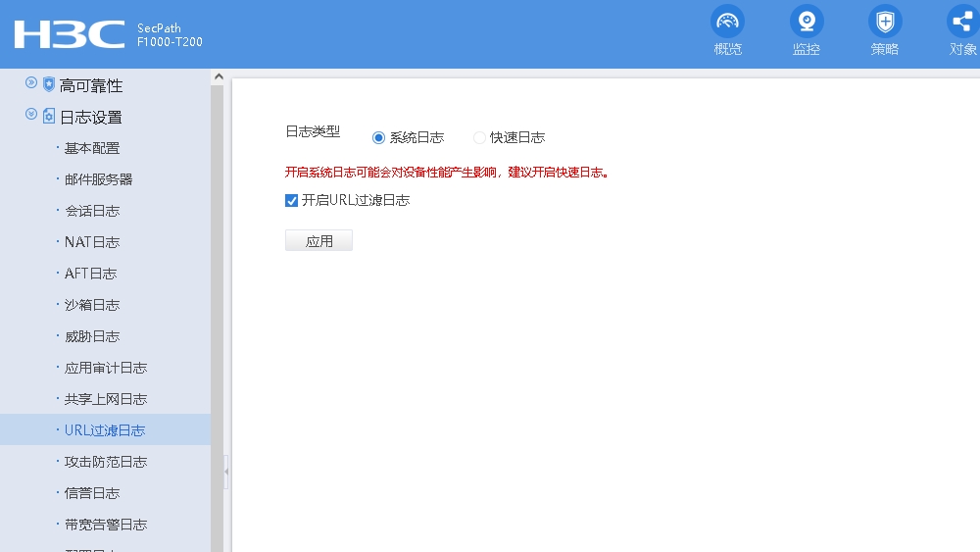Go to 带宽告警日志 page
This screenshot has height=552, width=980.
tap(106, 525)
